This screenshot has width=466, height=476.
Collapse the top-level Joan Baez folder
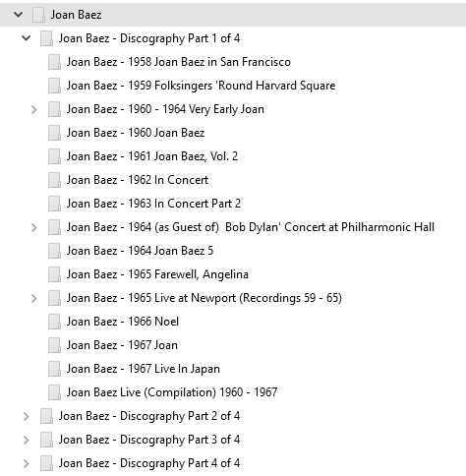point(19,15)
